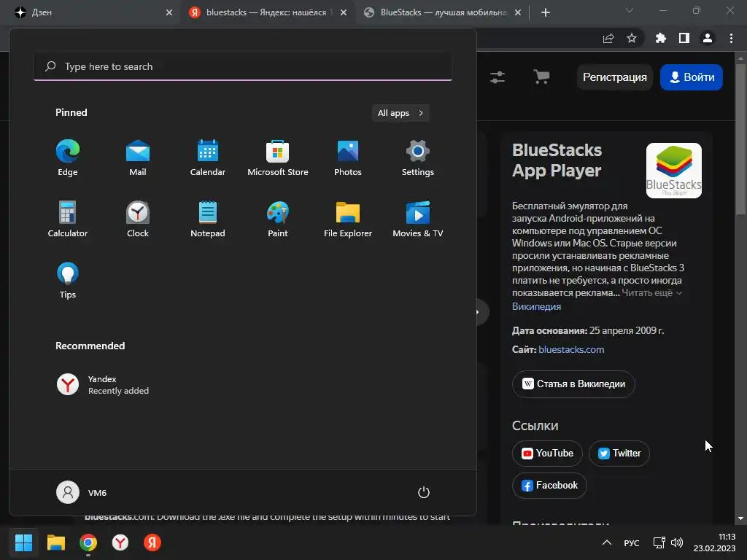Switch to Chrome on the taskbar

tap(88, 542)
